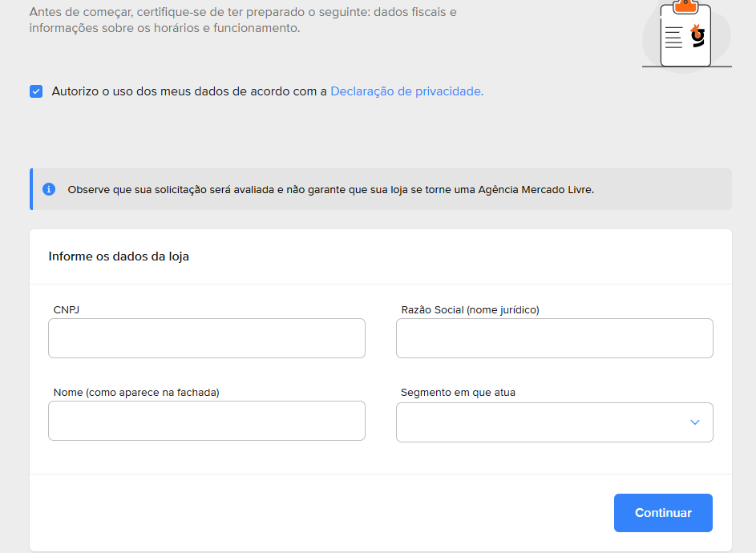Click the "Antes de começar" intro paragraph
The image size is (756, 553).
242,21
